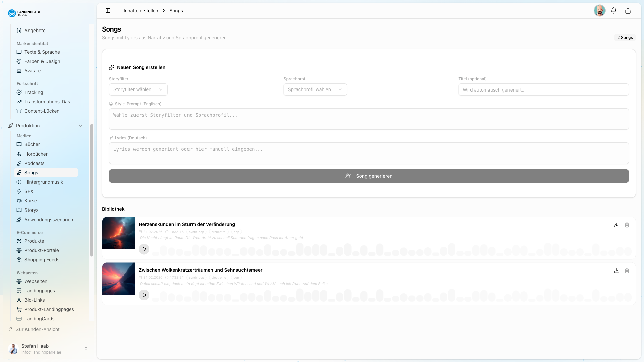The height and width of the screenshot is (362, 644).
Task: Go to 'Inhalte erstellen' in the breadcrumb
Action: click(x=141, y=10)
